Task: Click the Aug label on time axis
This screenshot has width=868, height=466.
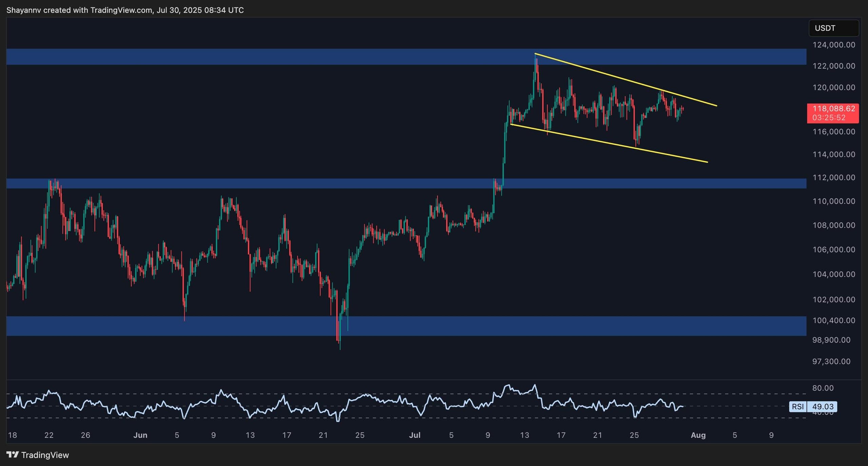Action: pyautogui.click(x=698, y=435)
